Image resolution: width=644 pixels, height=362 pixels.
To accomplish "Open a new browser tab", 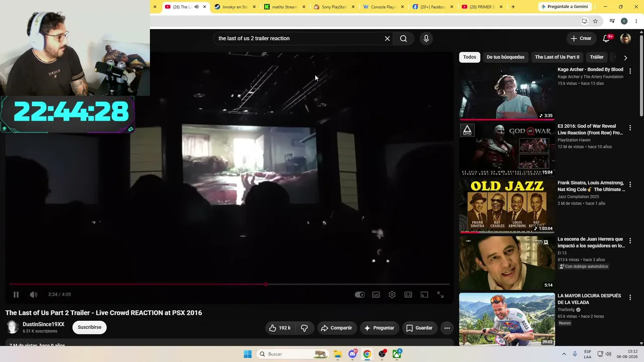I will [x=513, y=7].
